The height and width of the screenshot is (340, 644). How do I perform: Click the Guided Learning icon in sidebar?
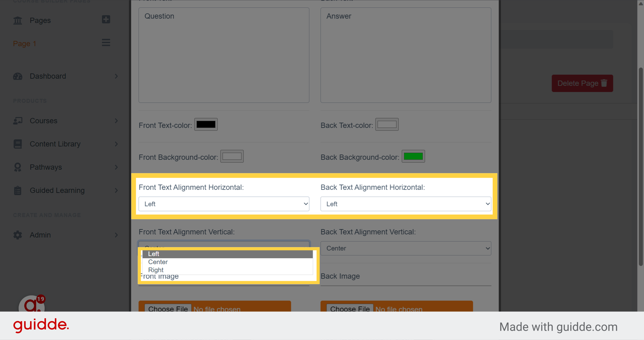tap(18, 190)
